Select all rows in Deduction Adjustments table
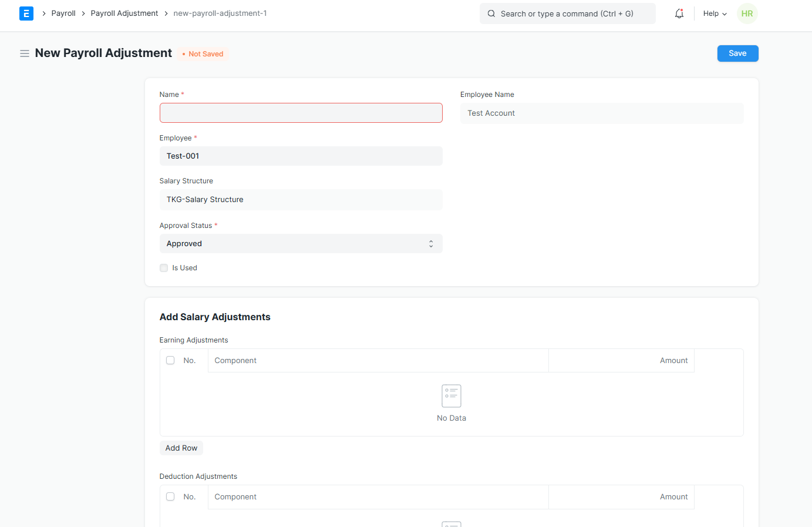 point(170,496)
